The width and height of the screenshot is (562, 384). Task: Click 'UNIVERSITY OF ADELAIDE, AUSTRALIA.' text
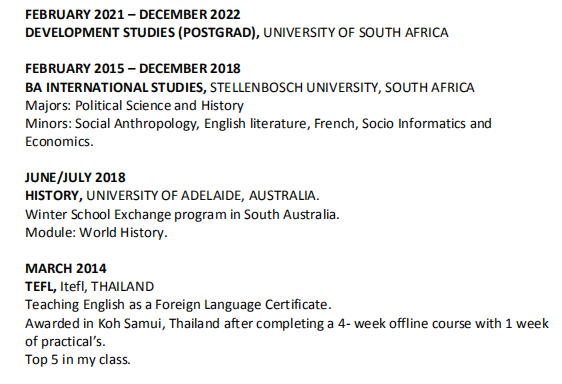(203, 196)
